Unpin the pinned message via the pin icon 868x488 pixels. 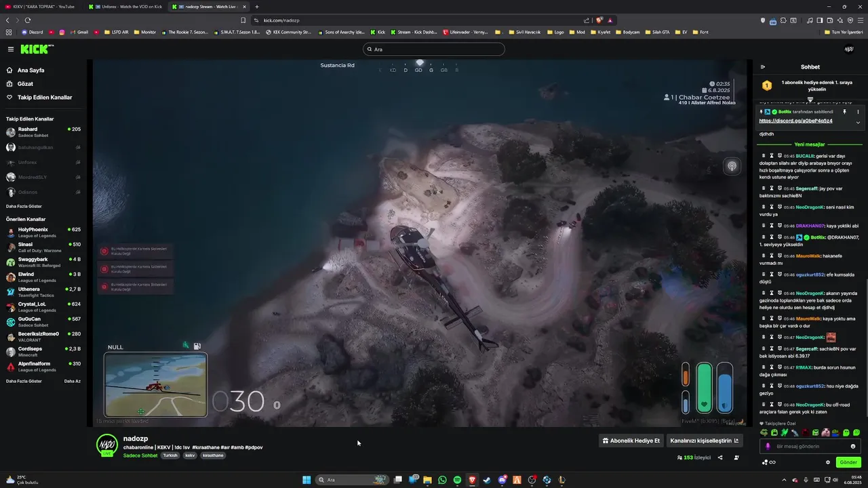pyautogui.click(x=845, y=112)
